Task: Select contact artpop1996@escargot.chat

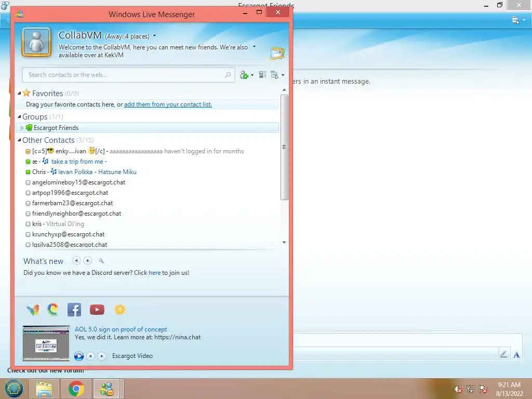Action: 148,193
